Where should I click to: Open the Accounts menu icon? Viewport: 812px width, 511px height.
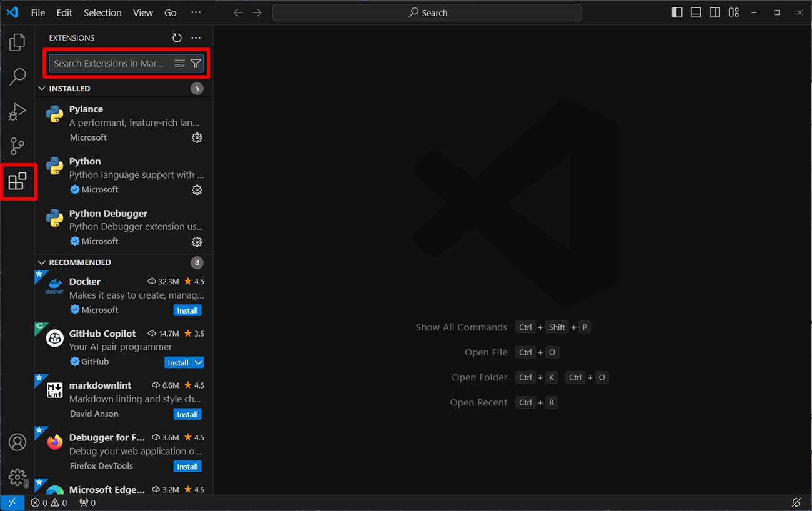pyautogui.click(x=17, y=442)
